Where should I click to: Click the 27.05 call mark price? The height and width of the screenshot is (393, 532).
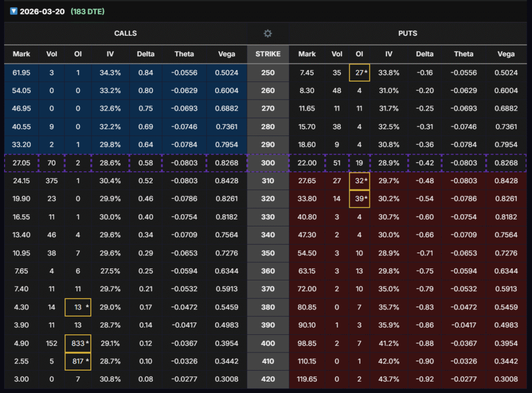coord(21,163)
